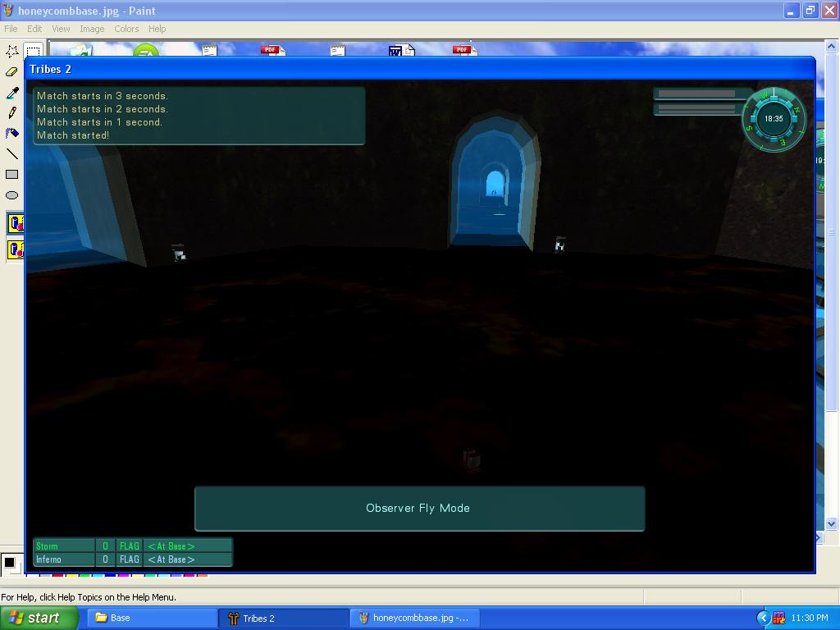Click the Inferno team name in the scoreboard
This screenshot has height=630, width=840.
(x=48, y=559)
